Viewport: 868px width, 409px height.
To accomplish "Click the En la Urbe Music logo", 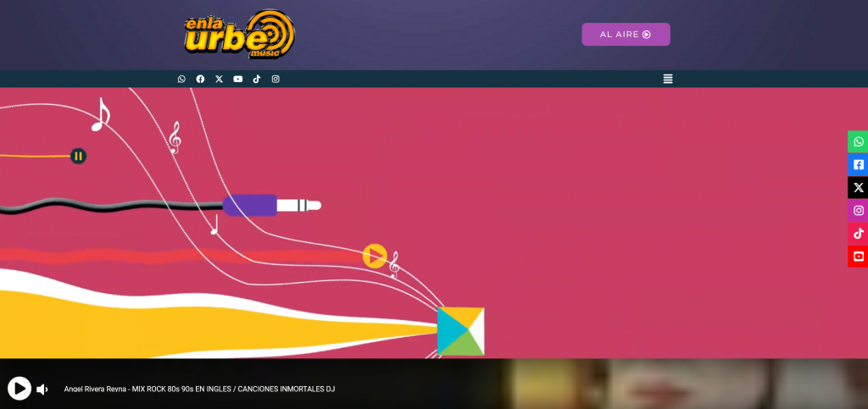I will pos(240,35).
